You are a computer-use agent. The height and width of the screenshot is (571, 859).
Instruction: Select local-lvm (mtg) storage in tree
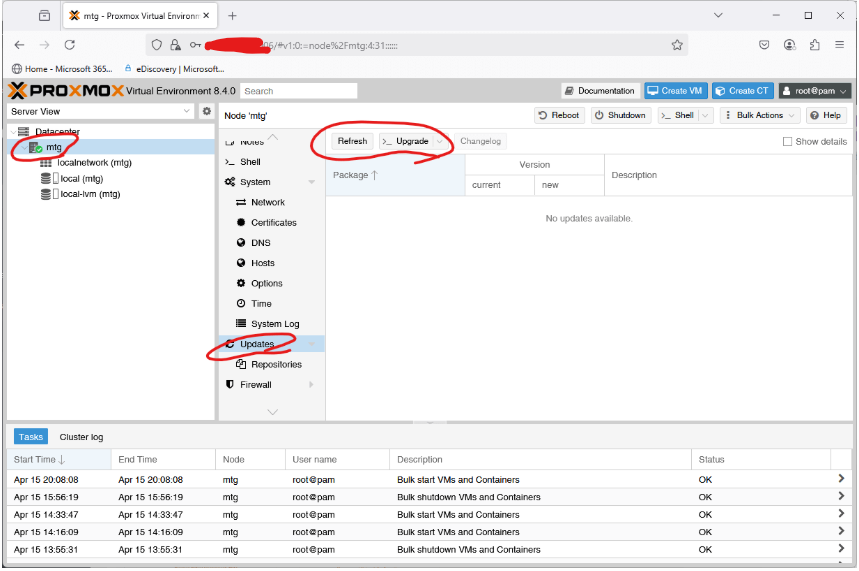pos(90,195)
